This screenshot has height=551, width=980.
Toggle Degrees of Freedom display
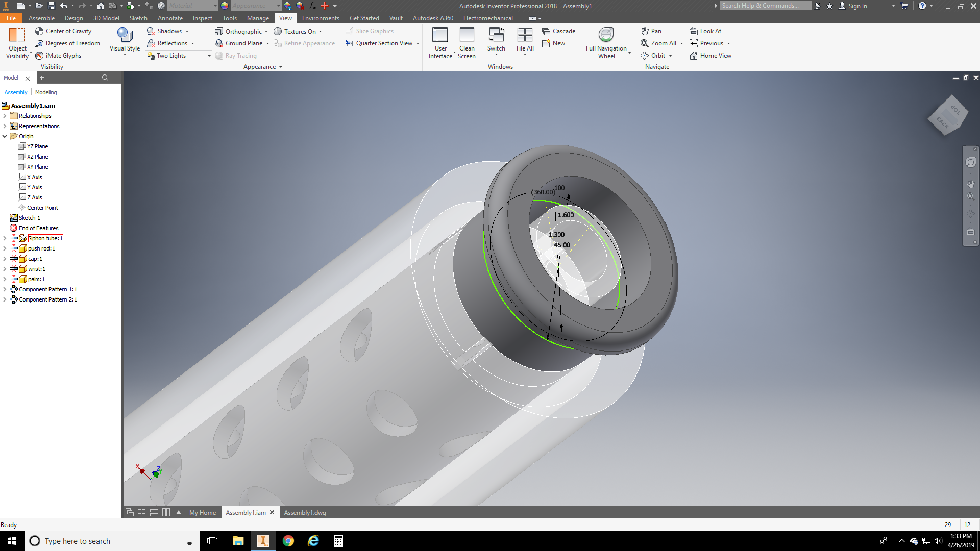67,43
